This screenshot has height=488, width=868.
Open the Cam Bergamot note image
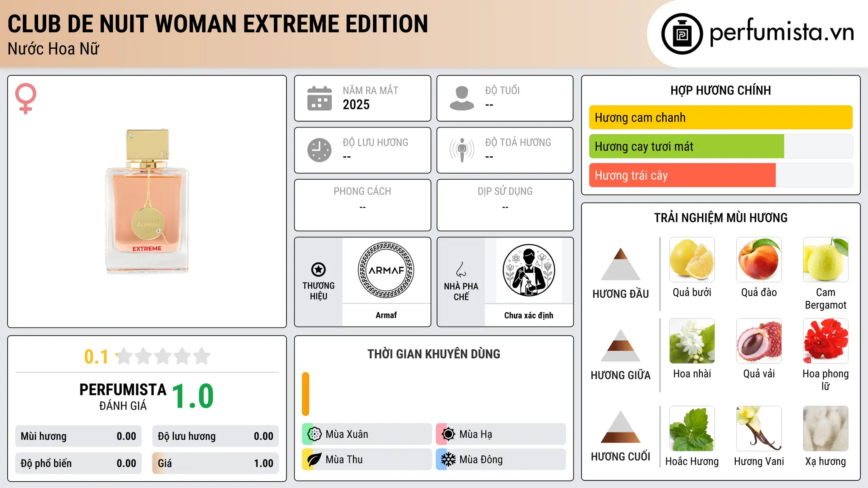pyautogui.click(x=826, y=260)
